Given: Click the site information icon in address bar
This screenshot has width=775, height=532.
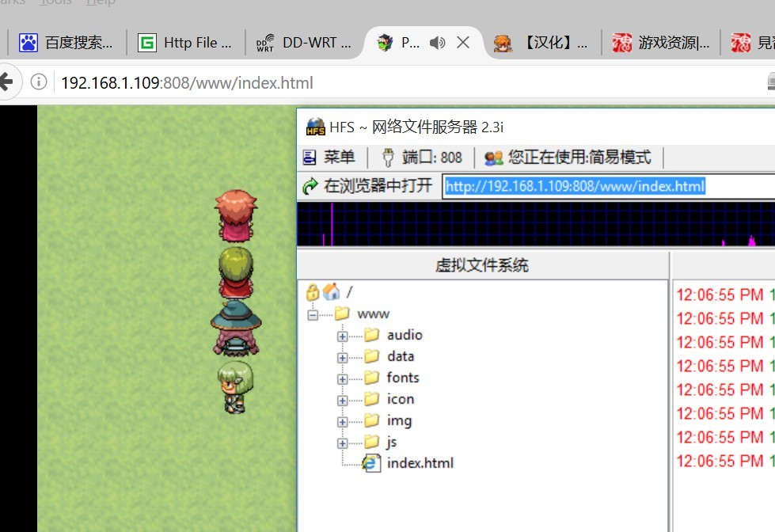Looking at the screenshot, I should (x=39, y=82).
